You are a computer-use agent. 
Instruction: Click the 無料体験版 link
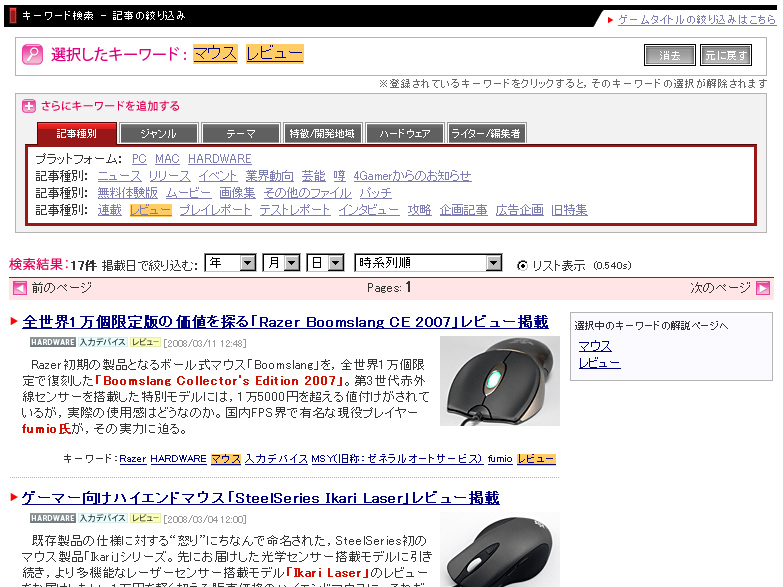(x=128, y=193)
